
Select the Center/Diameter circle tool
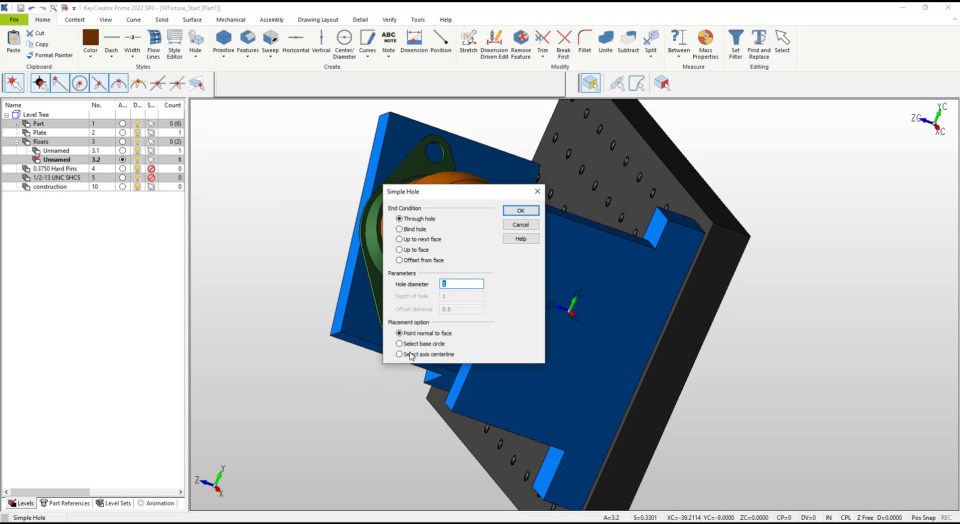(x=344, y=44)
